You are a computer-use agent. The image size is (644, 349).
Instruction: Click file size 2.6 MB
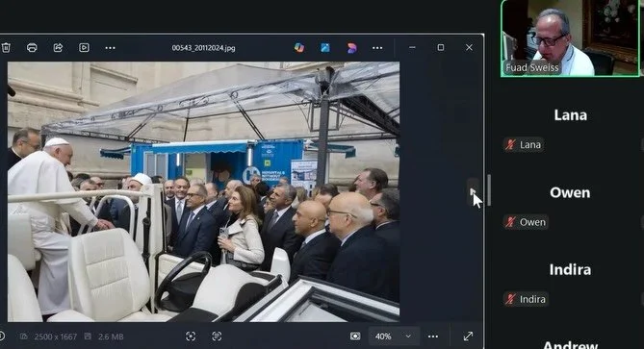(x=111, y=337)
